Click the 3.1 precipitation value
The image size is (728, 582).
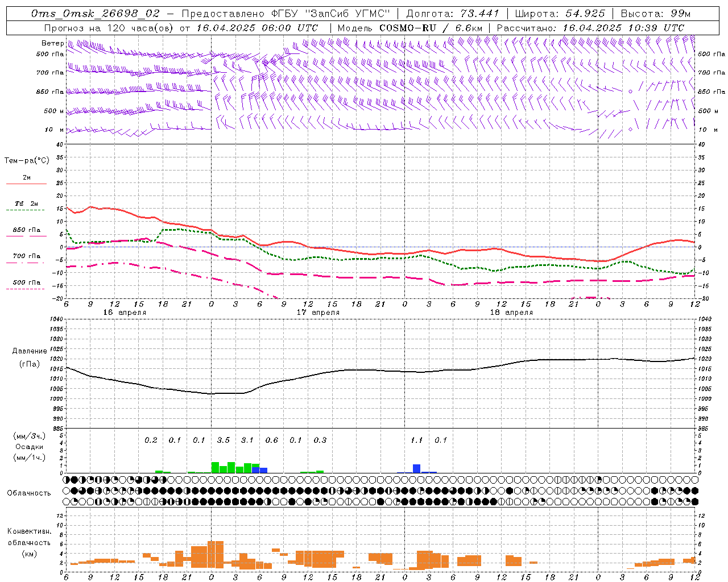tap(247, 440)
